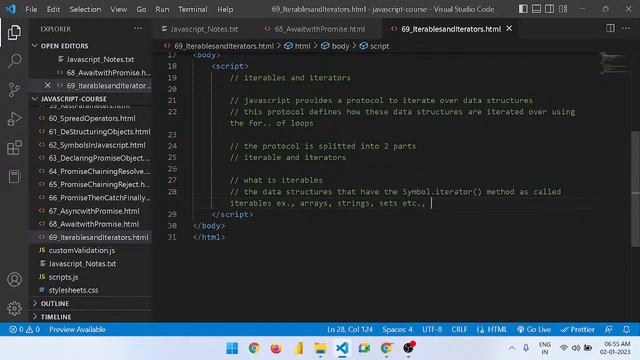Click CRLF end of line setting
This screenshot has height=360, width=640.
459,329
